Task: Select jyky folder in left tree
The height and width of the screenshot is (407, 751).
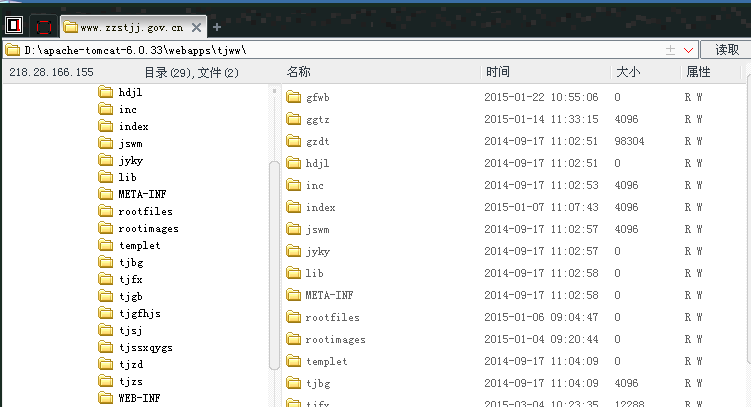Action: (120, 160)
